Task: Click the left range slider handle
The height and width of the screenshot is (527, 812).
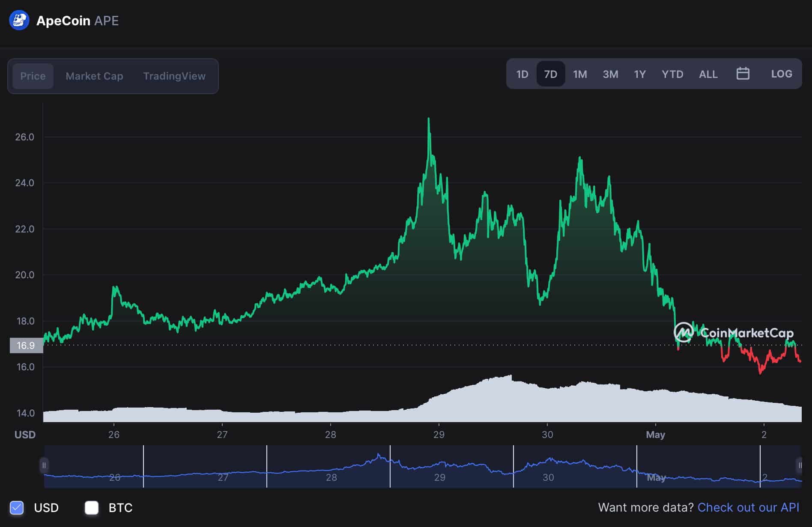Action: pos(45,465)
